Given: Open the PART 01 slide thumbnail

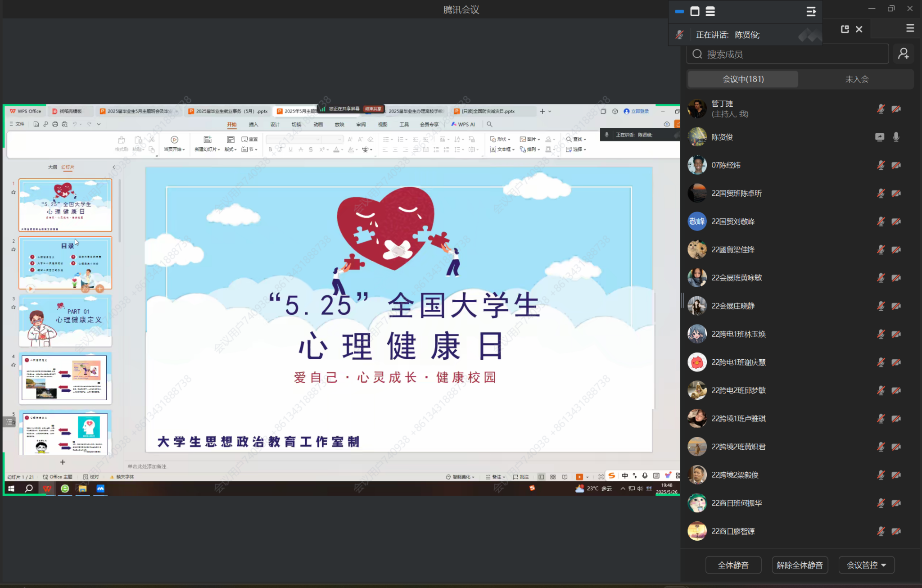Looking at the screenshot, I should coord(65,321).
